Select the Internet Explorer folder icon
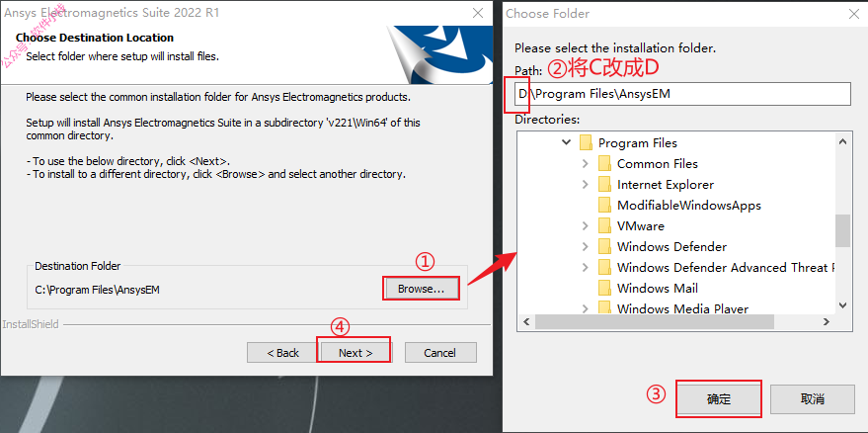Screen dimensions: 868x433 click(604, 185)
